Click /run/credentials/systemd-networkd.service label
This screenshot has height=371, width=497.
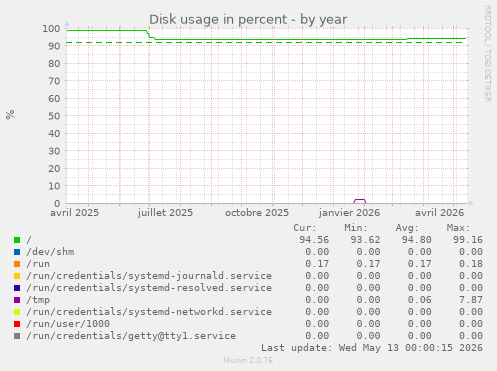[149, 312]
